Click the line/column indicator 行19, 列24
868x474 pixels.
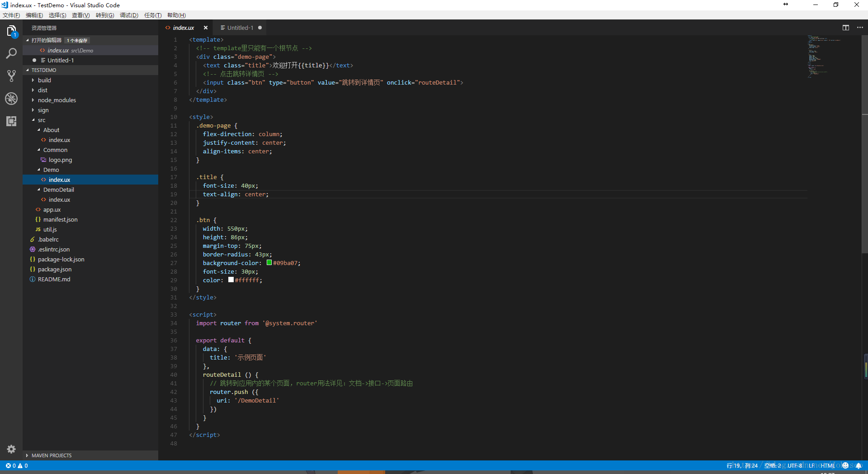[x=742, y=465]
